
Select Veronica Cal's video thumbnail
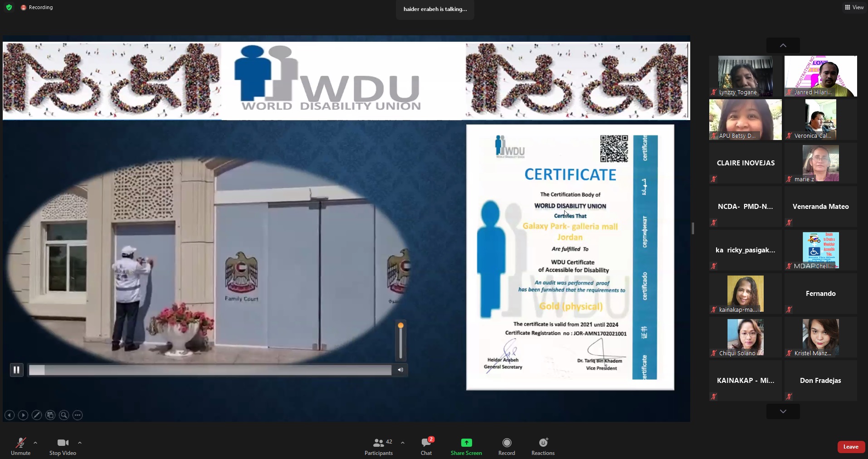coord(821,120)
